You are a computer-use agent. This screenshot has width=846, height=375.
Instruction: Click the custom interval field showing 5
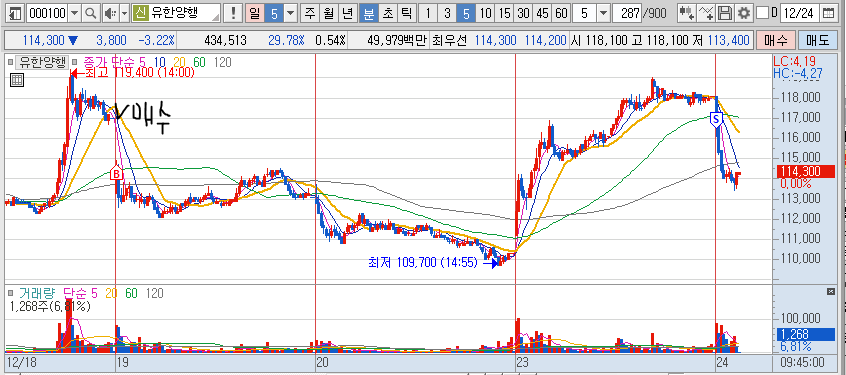pyautogui.click(x=584, y=13)
